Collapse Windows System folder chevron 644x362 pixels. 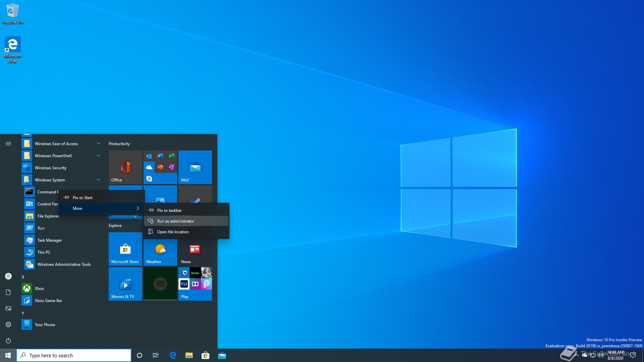[x=99, y=180]
